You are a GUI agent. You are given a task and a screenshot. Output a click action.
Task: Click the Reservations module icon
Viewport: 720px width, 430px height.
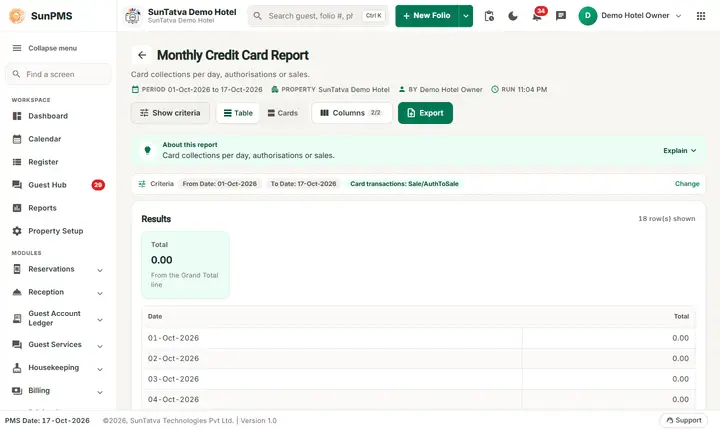point(17,269)
